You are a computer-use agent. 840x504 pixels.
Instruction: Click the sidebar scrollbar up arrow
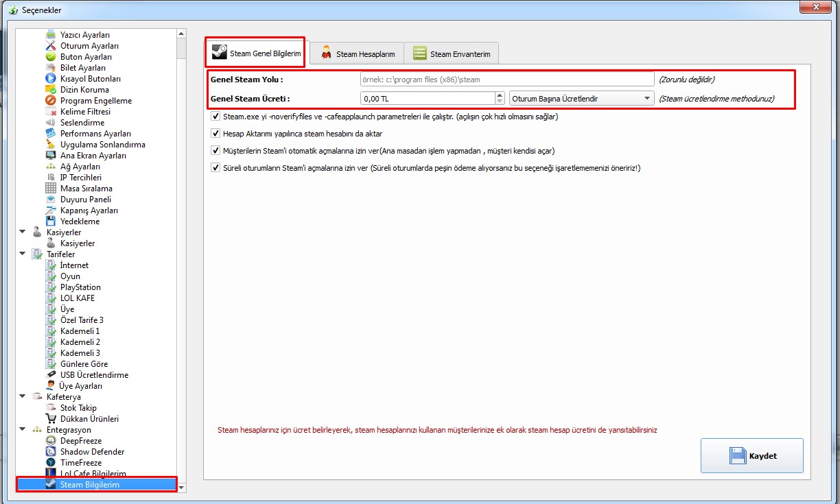tap(181, 33)
